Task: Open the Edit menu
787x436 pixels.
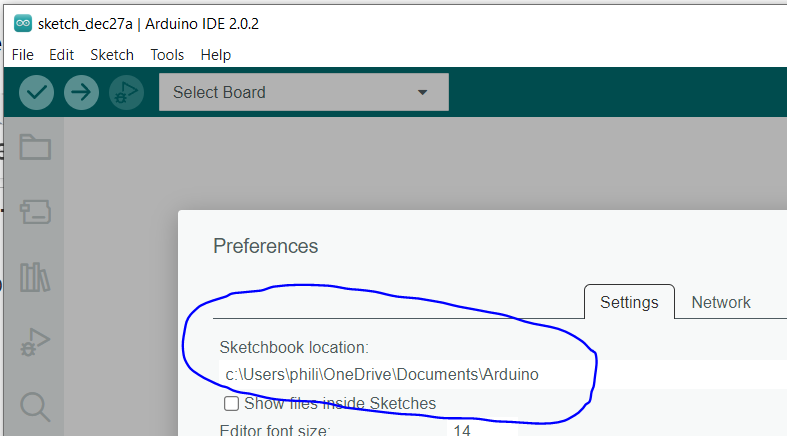Action: coord(62,55)
